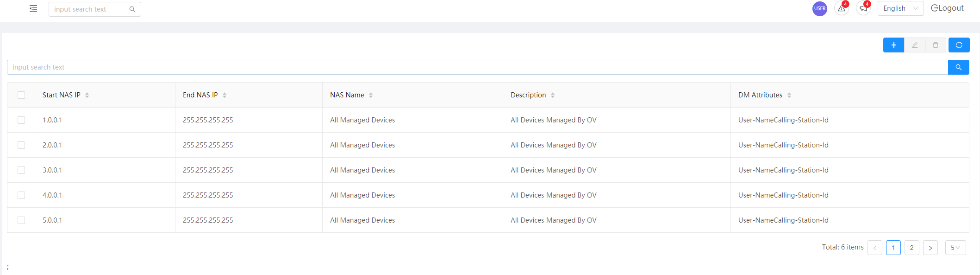Open the English language dropdown
Viewport: 980px width, 275px height.
click(x=900, y=8)
